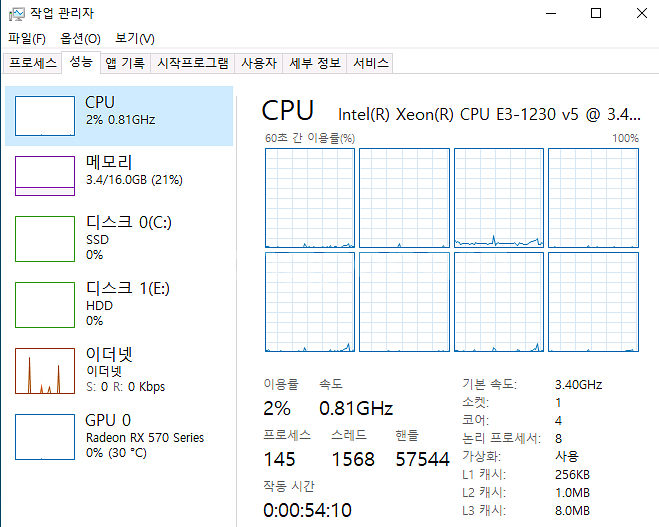
Task: Open the 디스크 1(E:) HDD graph
Action: [45, 304]
